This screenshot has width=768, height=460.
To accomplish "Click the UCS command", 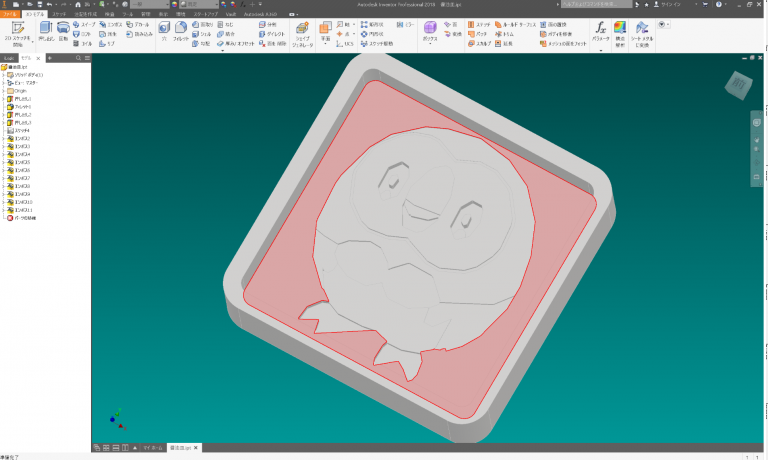I will click(x=344, y=44).
